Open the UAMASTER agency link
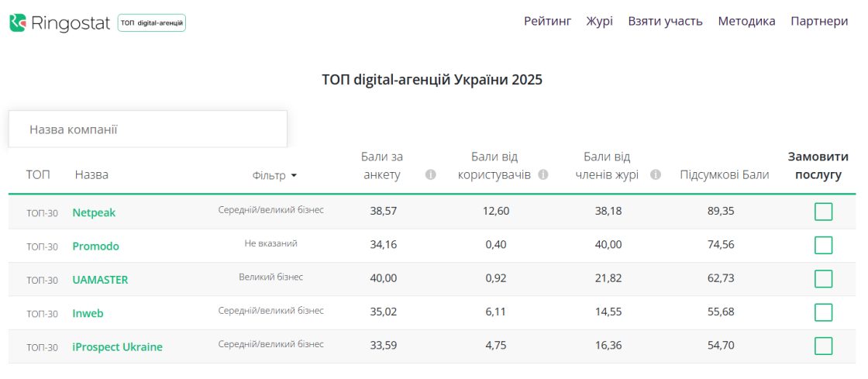Viewport: 868px width, 379px height. point(100,280)
